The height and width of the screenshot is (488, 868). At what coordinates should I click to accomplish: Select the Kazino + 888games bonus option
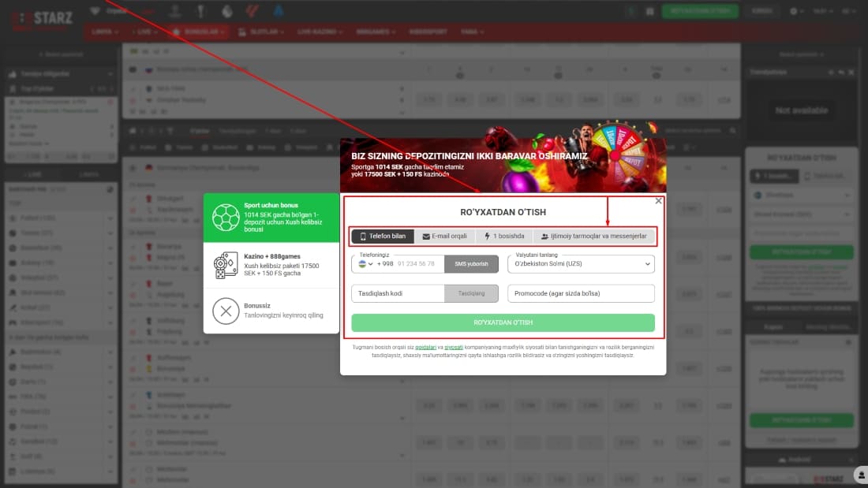(x=271, y=265)
